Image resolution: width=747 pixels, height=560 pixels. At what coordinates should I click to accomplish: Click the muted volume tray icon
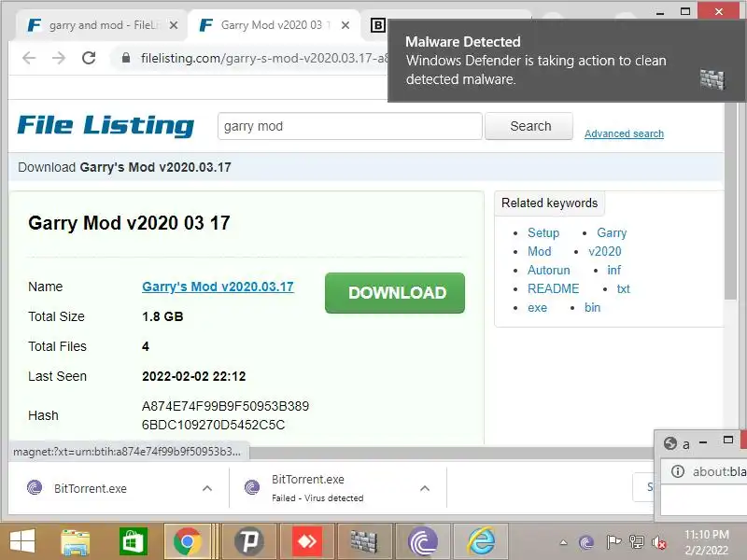pos(659,542)
